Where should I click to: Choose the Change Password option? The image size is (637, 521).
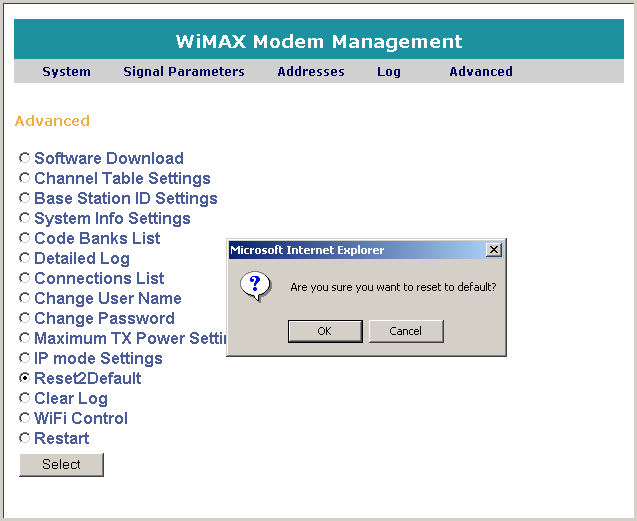click(25, 318)
